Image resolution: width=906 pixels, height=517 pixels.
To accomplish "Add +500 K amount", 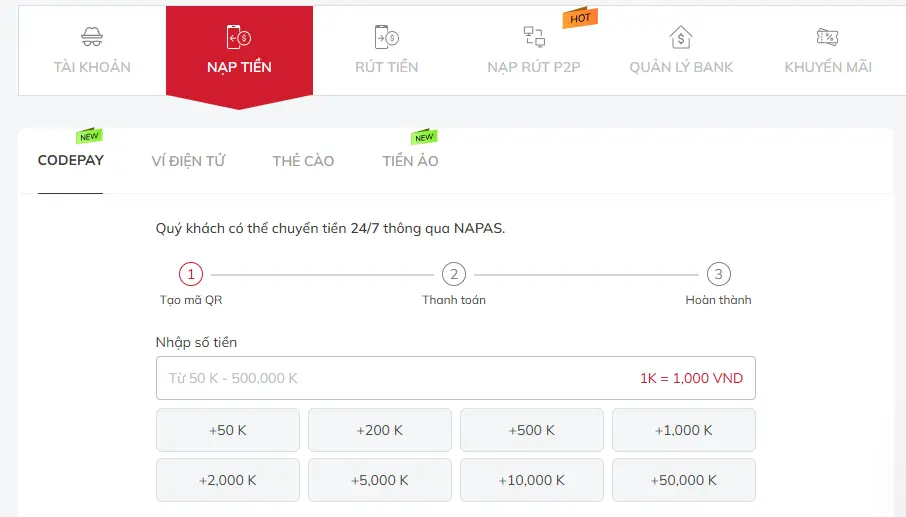I will (x=532, y=430).
